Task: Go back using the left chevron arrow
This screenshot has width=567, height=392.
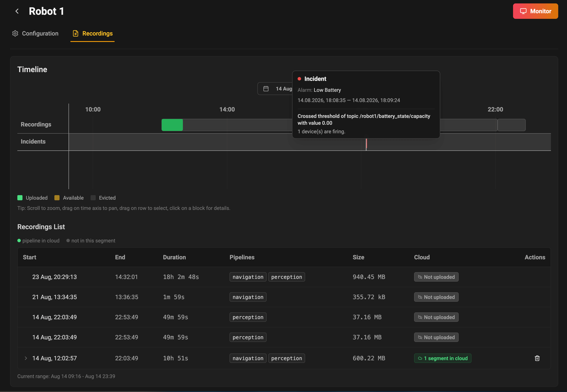Action: pyautogui.click(x=17, y=11)
